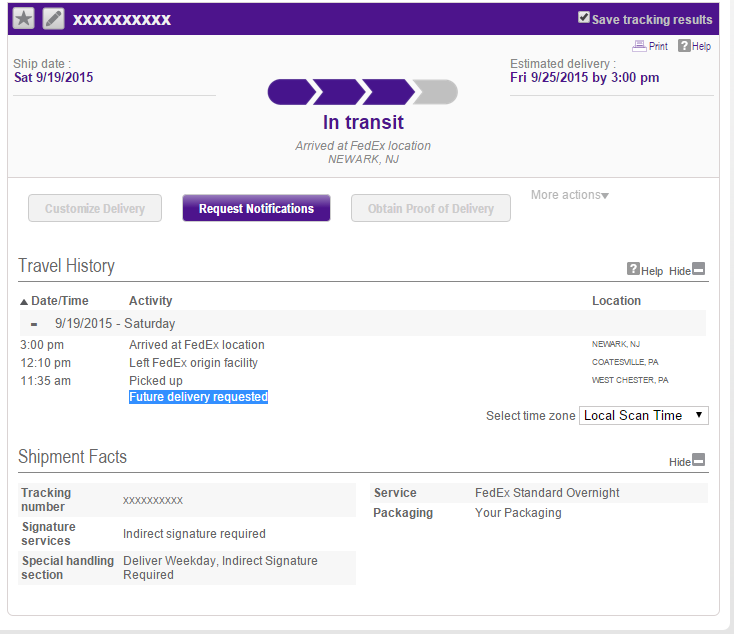
Task: Click the pencil edit nickname icon
Action: tap(53, 19)
